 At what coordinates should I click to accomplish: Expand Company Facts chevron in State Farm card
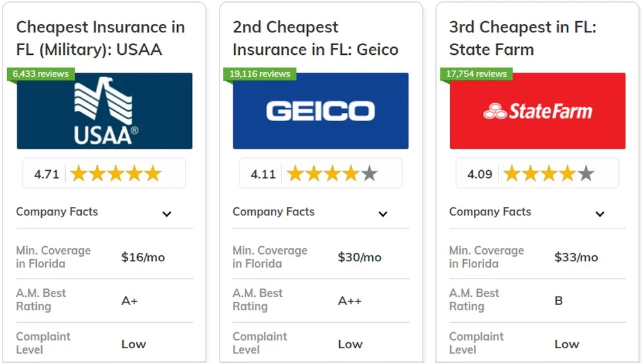(600, 214)
